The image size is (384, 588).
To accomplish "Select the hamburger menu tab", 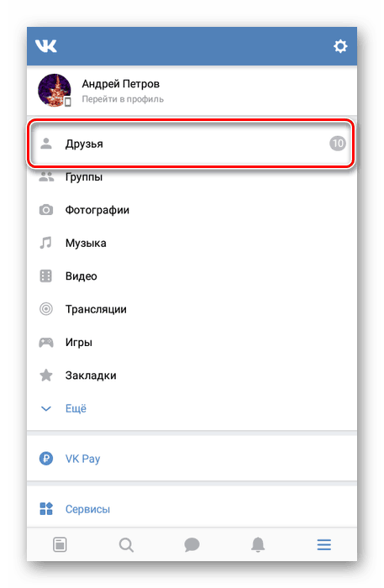I will (x=324, y=544).
